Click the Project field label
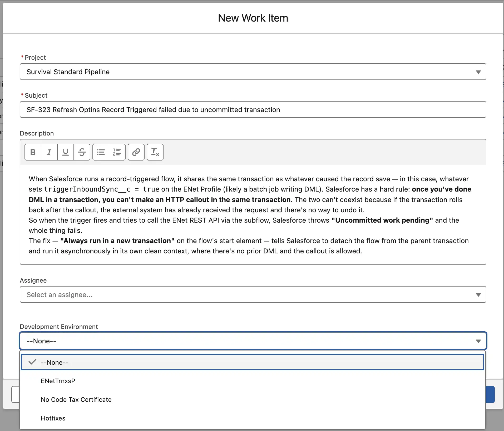The image size is (504, 431). click(35, 57)
